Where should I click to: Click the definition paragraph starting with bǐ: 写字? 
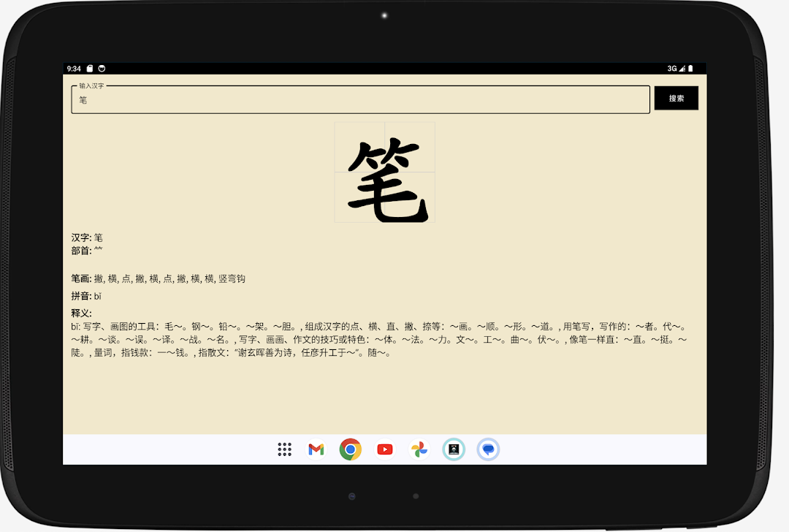379,340
